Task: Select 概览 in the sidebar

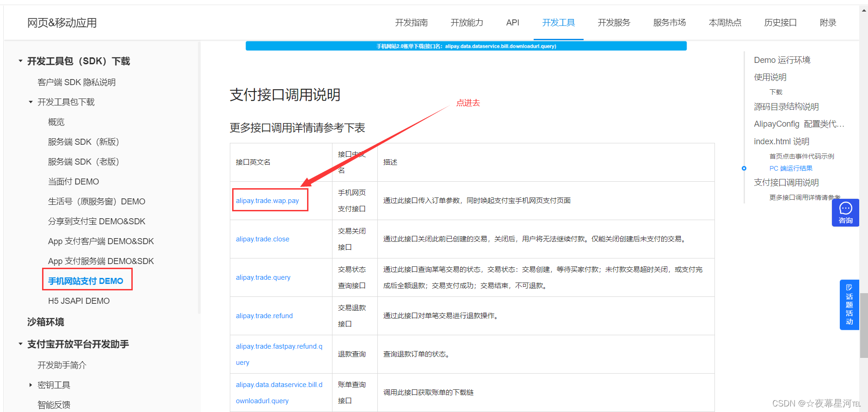Action: 56,122
